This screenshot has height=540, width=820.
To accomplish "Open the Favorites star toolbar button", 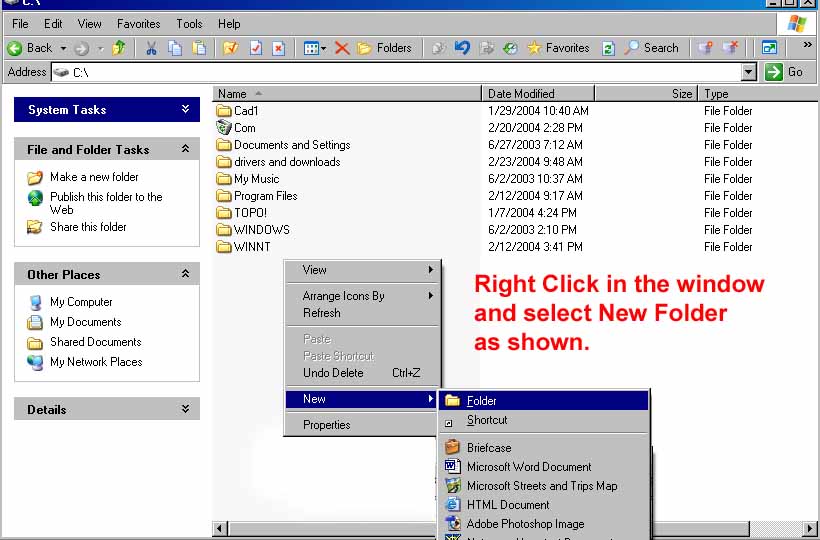I will click(558, 48).
